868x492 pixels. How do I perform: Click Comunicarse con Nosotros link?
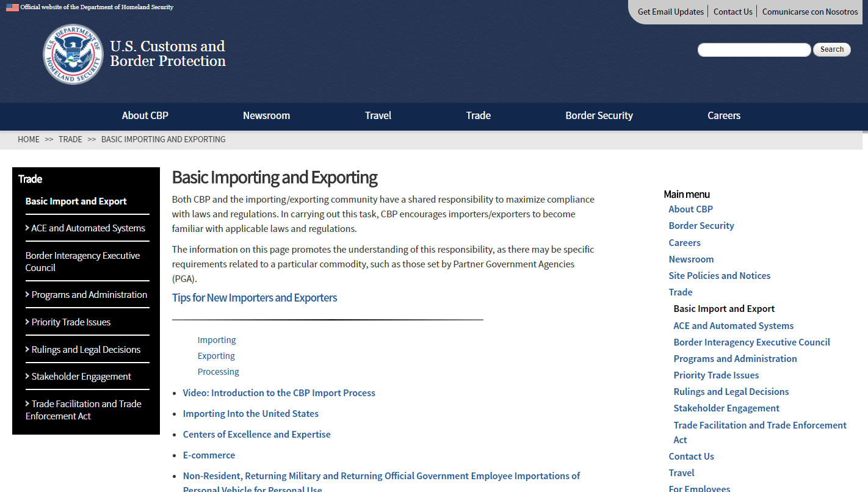click(x=810, y=12)
